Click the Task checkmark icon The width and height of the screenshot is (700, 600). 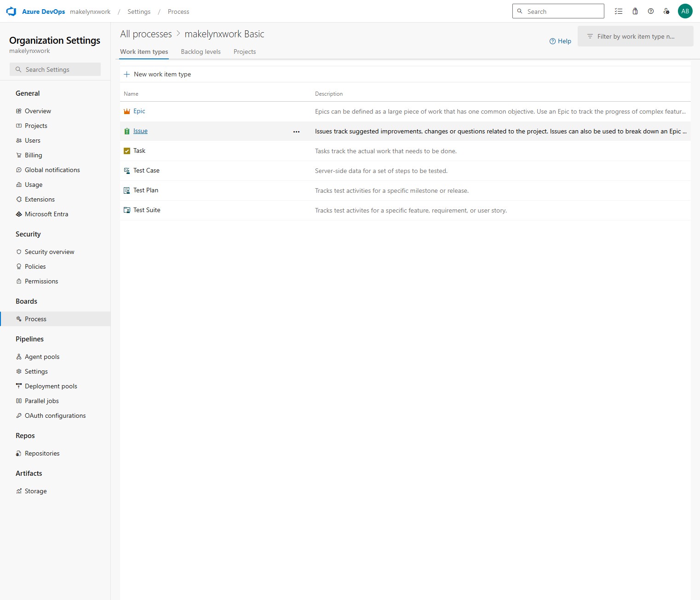tap(127, 151)
